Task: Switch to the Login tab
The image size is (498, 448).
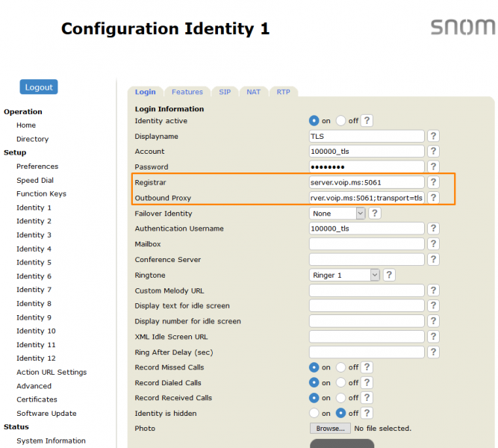Action: [x=145, y=92]
